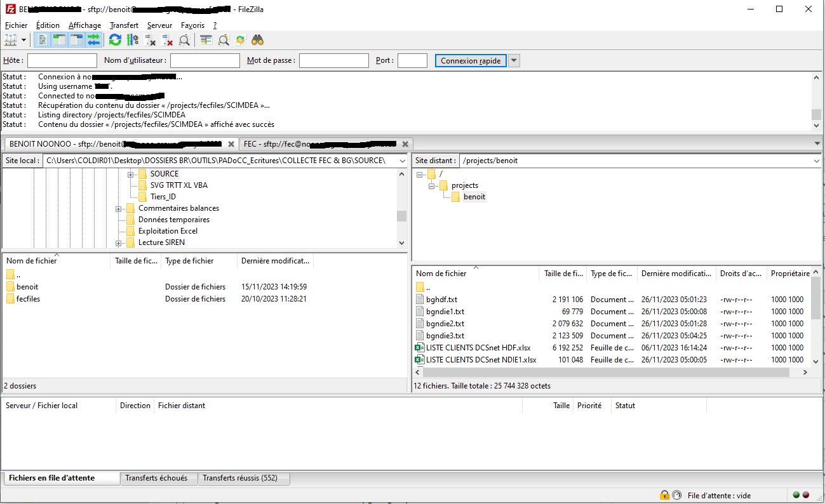Image resolution: width=825 pixels, height=504 pixels.
Task: Toggle message log display
Action: (42, 40)
